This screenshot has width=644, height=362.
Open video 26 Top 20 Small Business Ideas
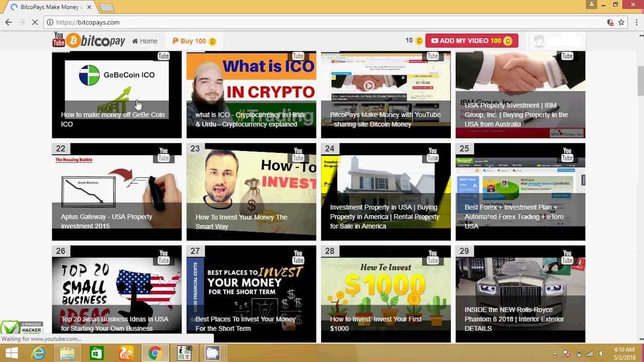[117, 294]
